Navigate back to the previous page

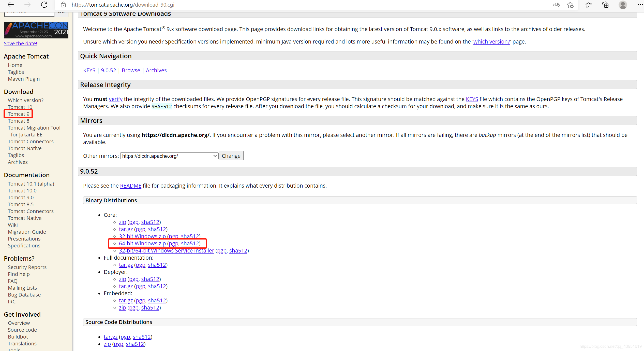tap(10, 5)
